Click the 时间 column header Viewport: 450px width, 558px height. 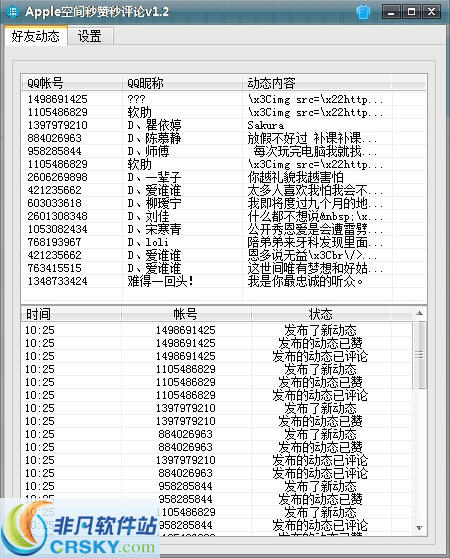coord(71,314)
